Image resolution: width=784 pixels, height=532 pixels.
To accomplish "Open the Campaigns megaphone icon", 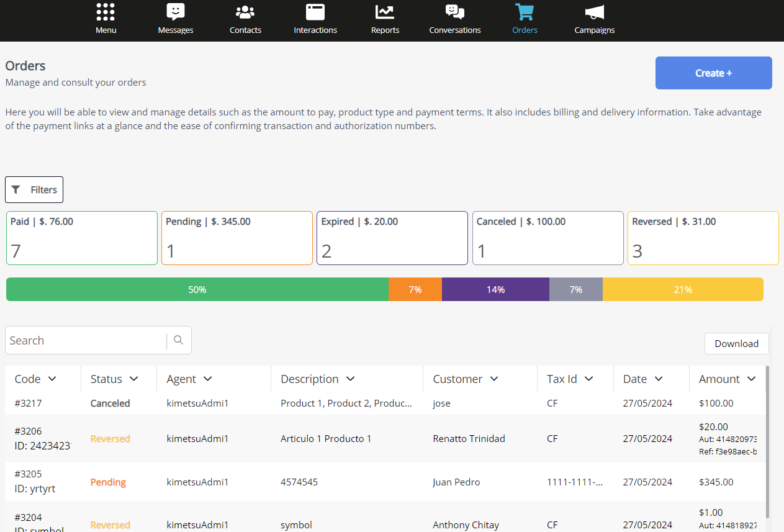I will (x=594, y=12).
